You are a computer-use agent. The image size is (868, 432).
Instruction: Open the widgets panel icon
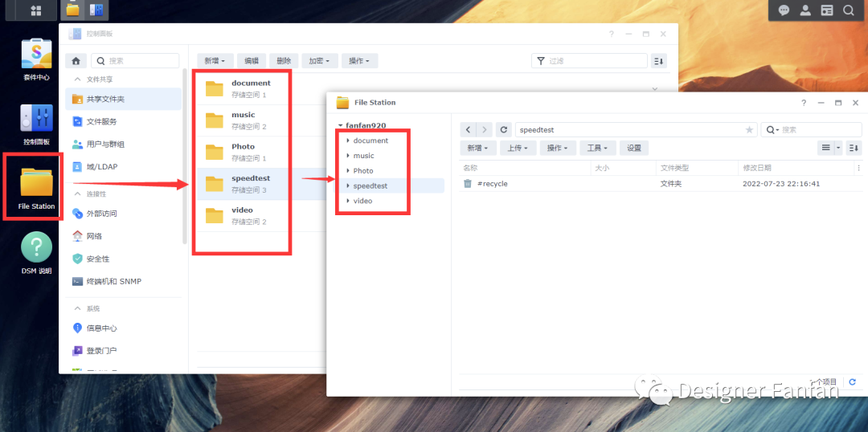point(827,10)
